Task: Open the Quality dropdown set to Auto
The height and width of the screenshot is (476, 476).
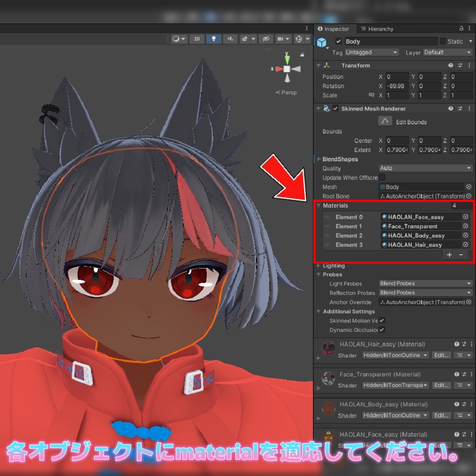Action: pos(425,168)
